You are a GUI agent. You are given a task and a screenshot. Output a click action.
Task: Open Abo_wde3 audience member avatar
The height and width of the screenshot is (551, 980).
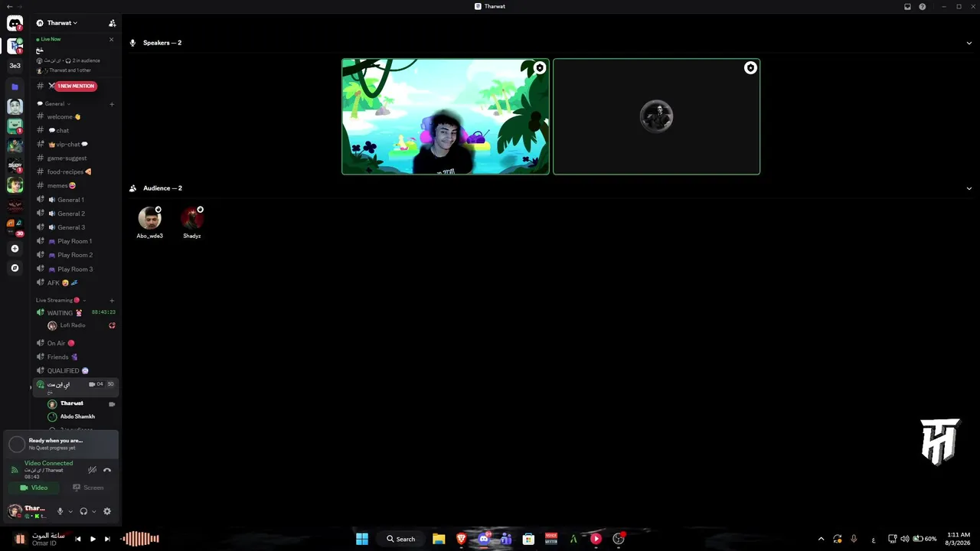click(150, 219)
